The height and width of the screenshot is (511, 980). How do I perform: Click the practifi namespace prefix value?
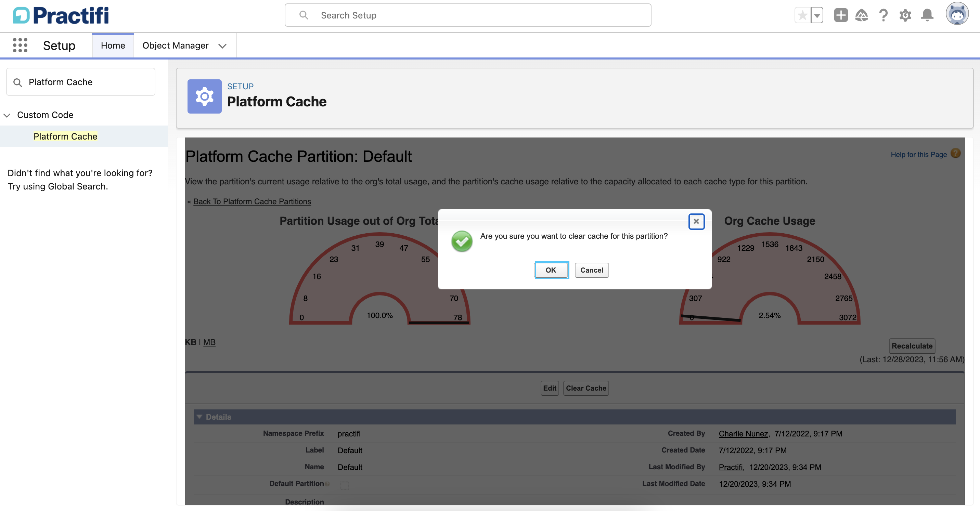(349, 434)
